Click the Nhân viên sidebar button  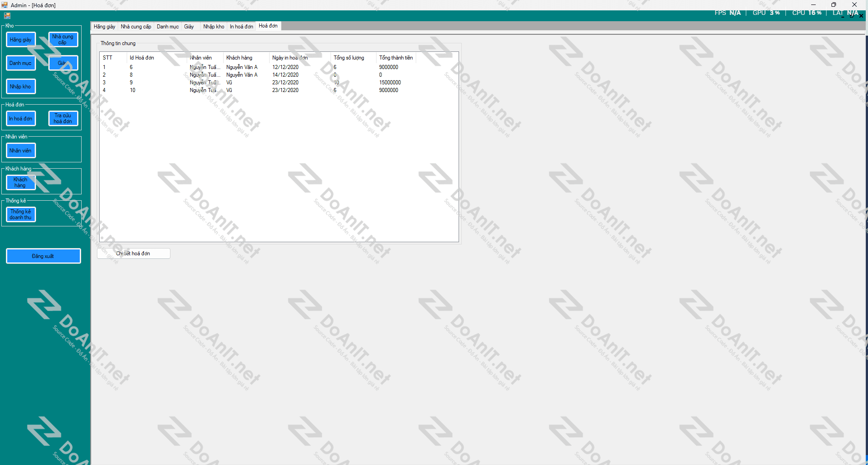click(x=21, y=151)
